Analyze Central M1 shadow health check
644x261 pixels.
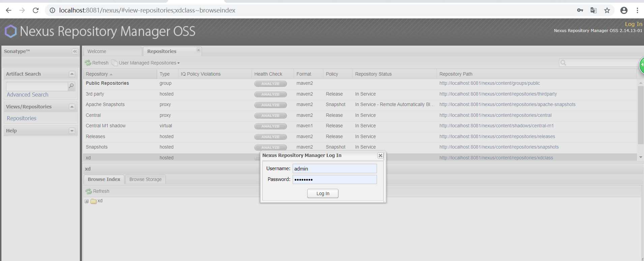[270, 126]
